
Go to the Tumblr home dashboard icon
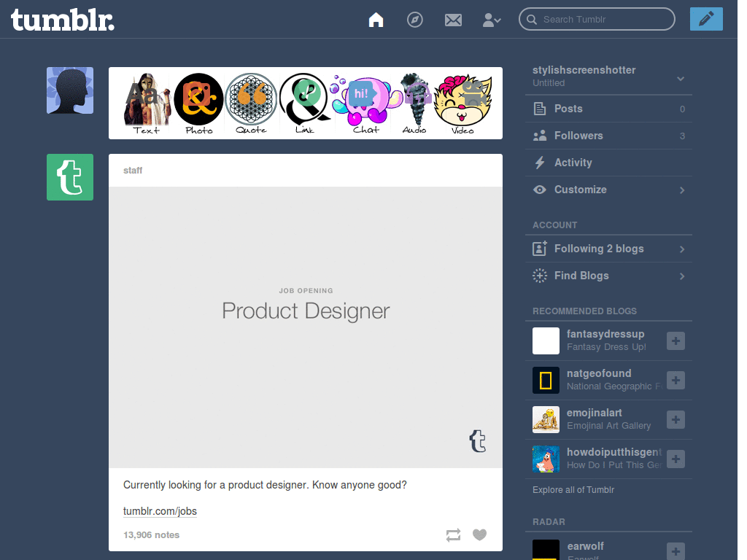[x=376, y=20]
